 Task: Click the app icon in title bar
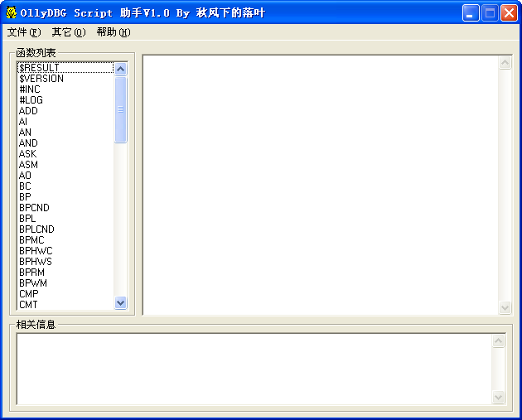(12, 13)
